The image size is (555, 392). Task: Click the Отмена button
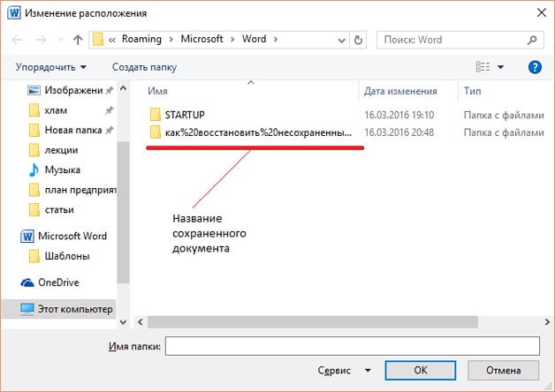click(503, 370)
